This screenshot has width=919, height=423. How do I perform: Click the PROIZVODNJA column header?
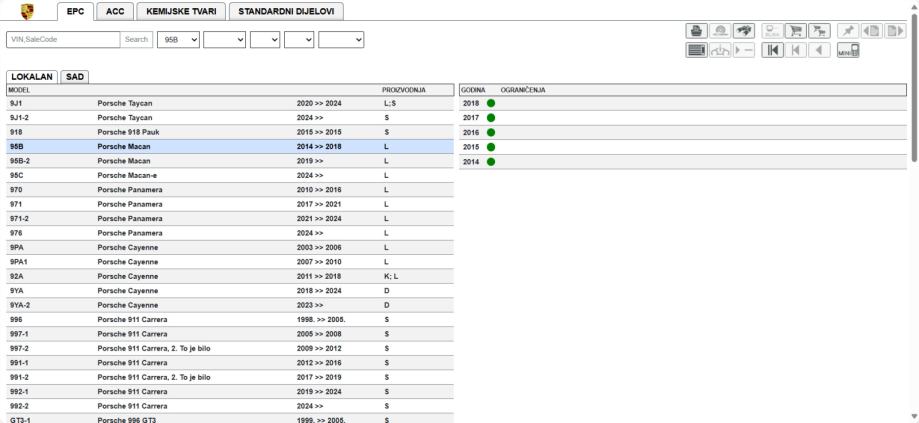click(x=404, y=90)
